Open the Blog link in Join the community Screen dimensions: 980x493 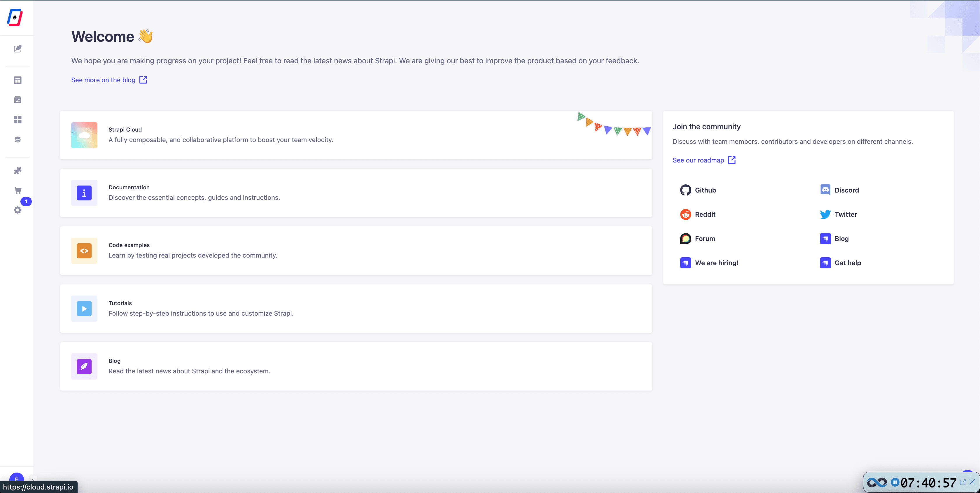(834, 239)
